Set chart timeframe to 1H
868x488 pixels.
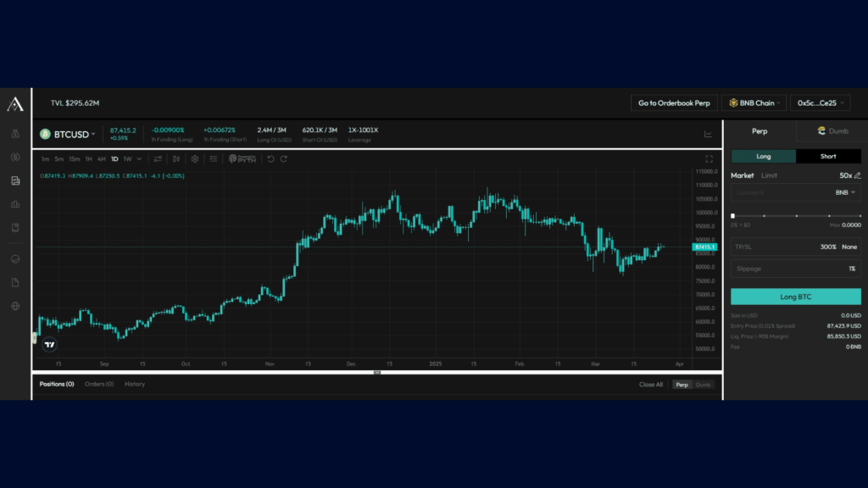(x=88, y=158)
